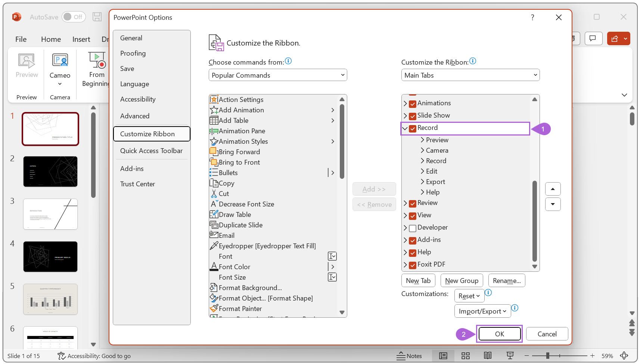
Task: Click the Cameo camera icon
Action: pos(60,60)
